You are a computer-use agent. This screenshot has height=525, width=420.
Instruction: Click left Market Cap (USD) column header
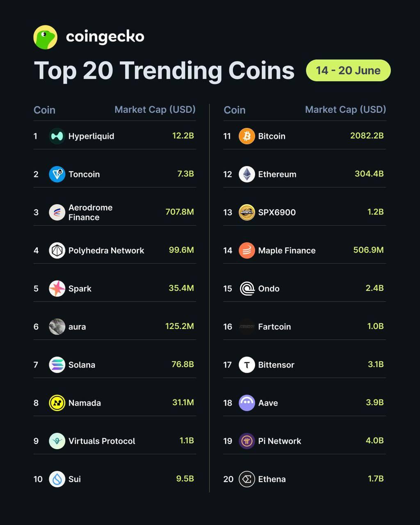point(155,110)
